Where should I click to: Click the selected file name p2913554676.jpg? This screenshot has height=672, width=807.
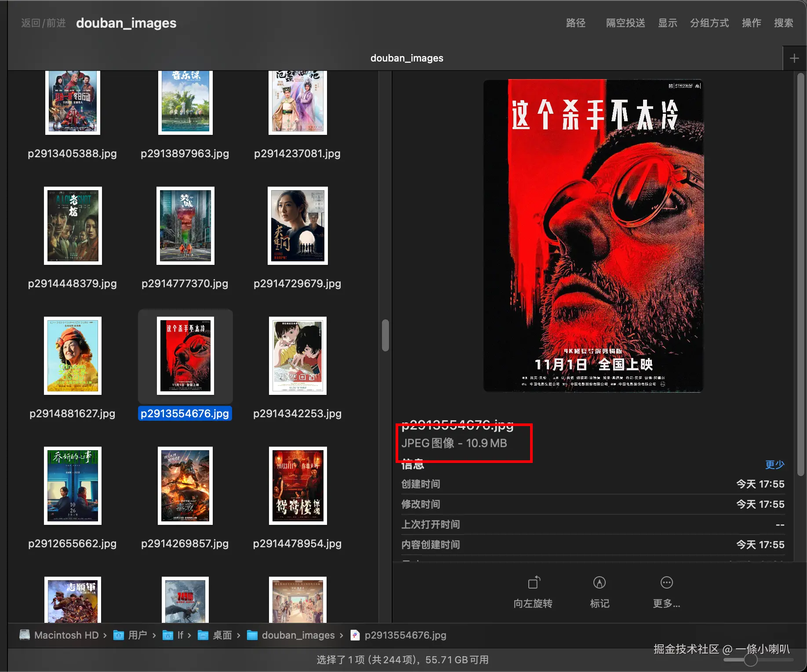[x=185, y=413]
